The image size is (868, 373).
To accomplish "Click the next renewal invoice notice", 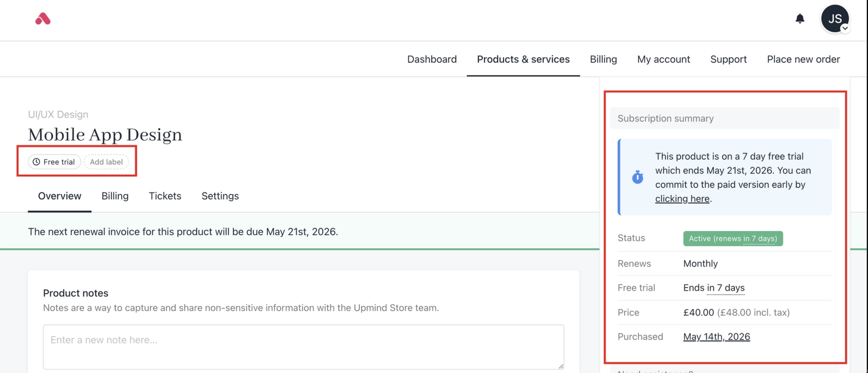I will 183,232.
